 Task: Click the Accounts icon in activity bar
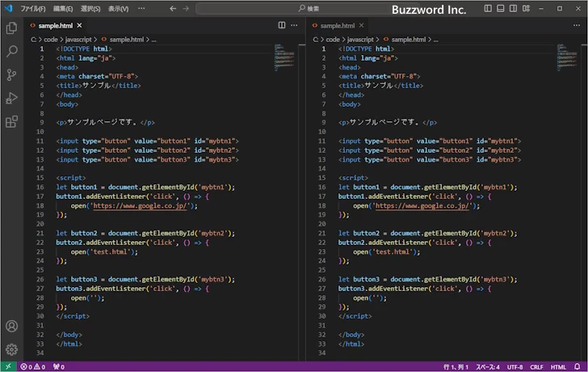click(11, 327)
